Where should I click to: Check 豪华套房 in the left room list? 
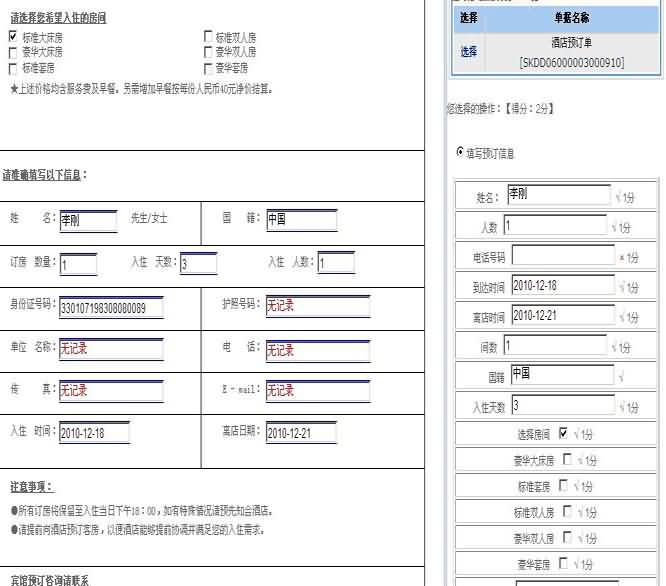208,68
